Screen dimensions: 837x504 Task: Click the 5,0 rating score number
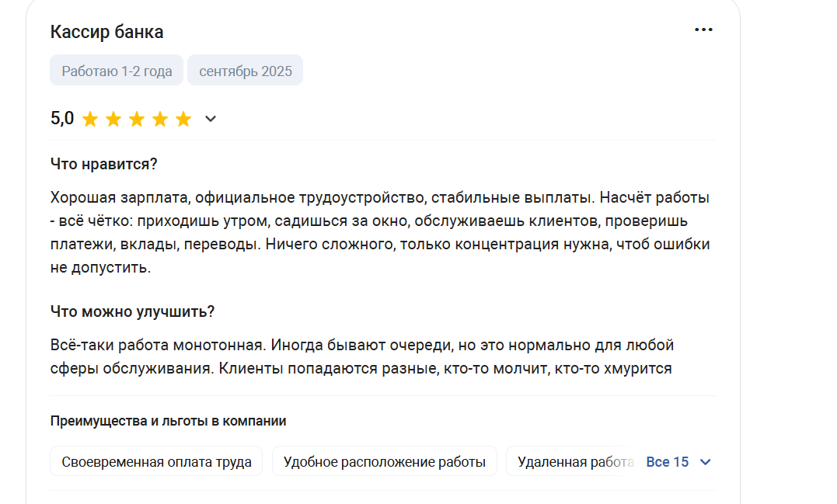[x=62, y=118]
